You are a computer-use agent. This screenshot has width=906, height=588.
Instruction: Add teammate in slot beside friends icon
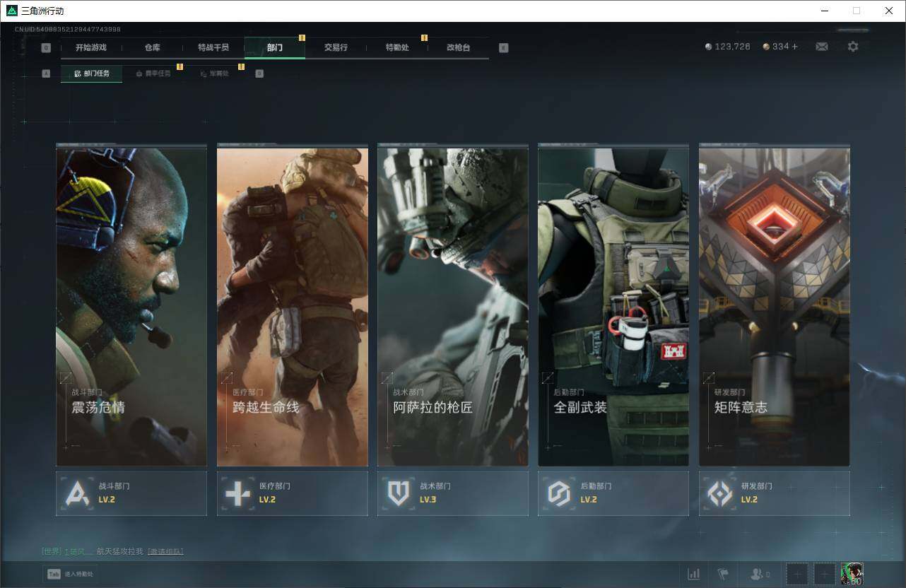pos(797,574)
